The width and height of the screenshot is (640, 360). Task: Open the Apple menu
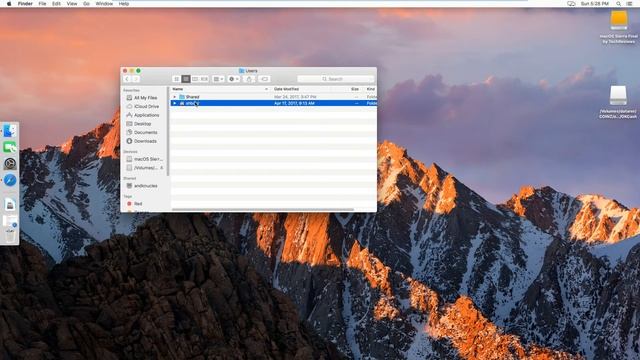pyautogui.click(x=9, y=3)
